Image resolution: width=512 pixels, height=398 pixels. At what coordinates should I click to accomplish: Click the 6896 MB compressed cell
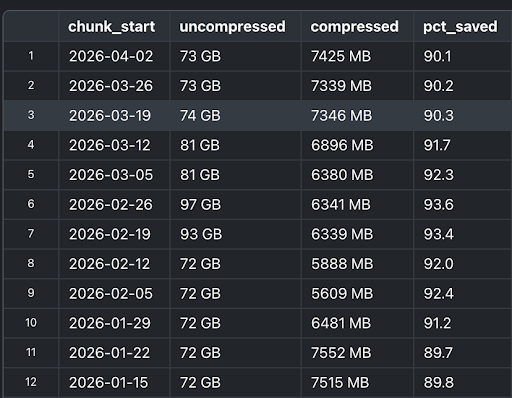pyautogui.click(x=357, y=145)
